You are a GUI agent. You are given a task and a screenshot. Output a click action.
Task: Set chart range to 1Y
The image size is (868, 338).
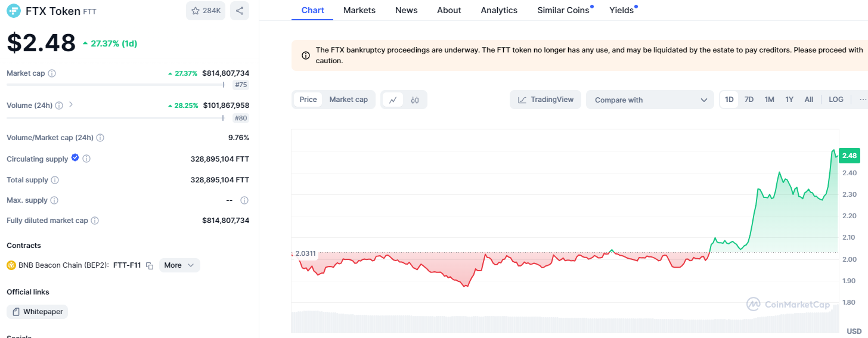[789, 100]
